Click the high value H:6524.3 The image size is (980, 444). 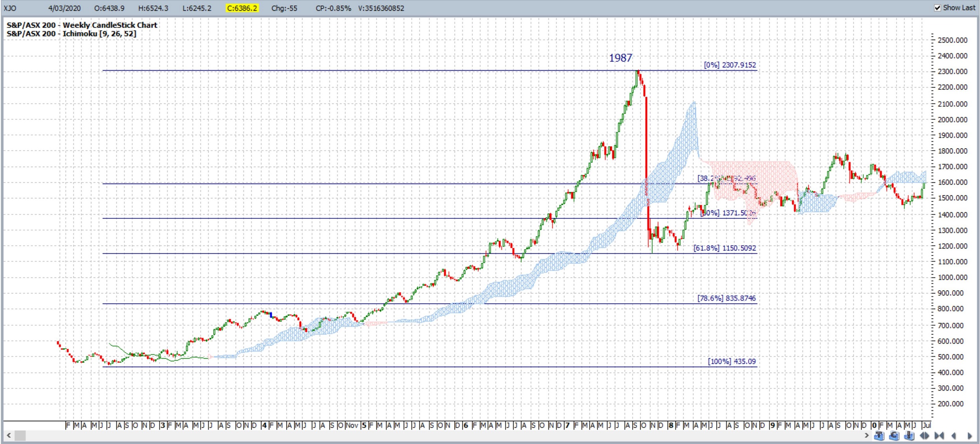pyautogui.click(x=153, y=8)
